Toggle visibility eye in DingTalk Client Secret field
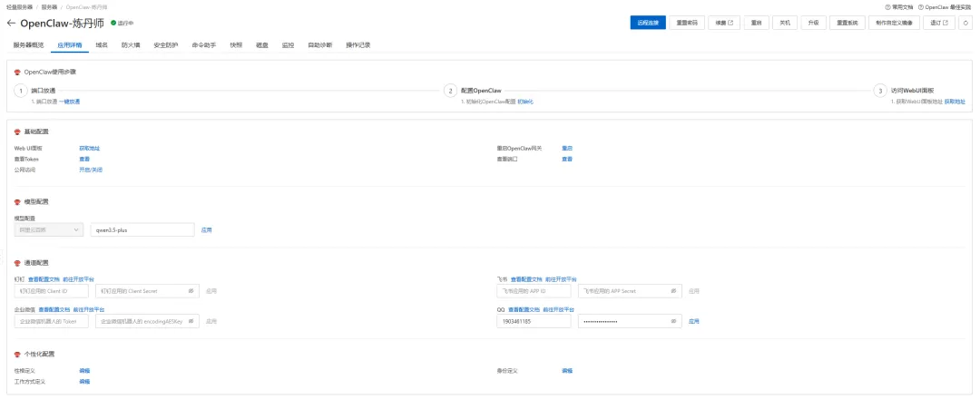Viewport: 980px width, 399px height. [191, 291]
